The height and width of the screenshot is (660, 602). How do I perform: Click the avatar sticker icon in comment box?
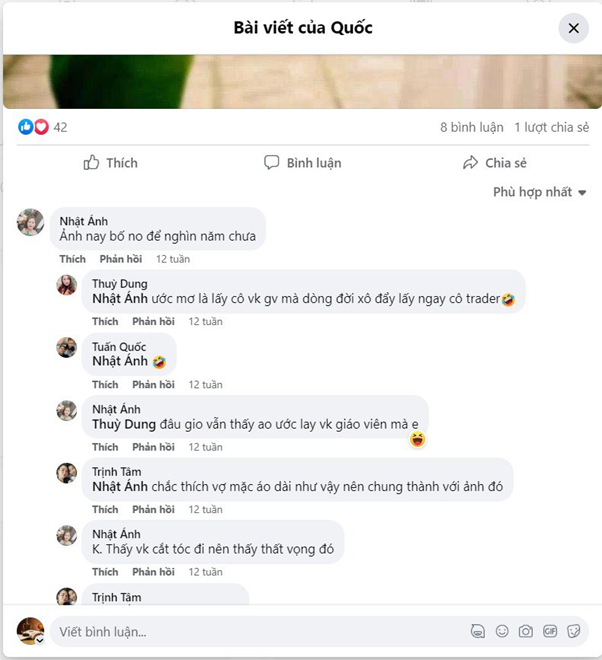click(478, 631)
